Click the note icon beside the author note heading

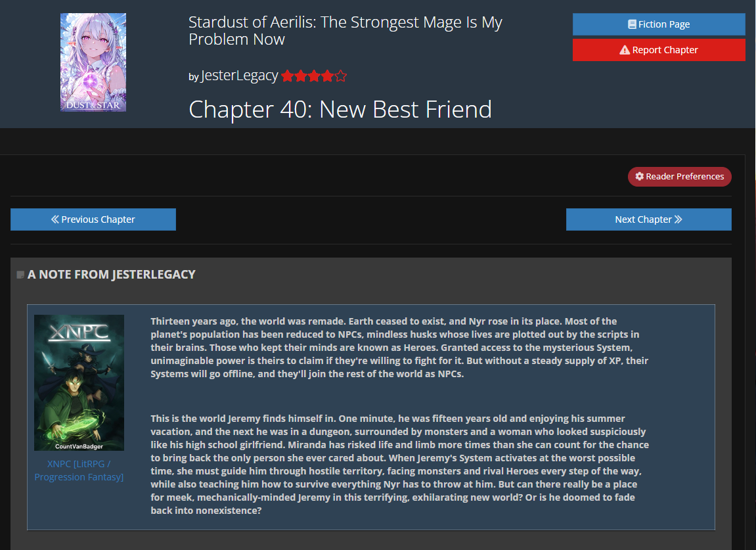pyautogui.click(x=20, y=275)
